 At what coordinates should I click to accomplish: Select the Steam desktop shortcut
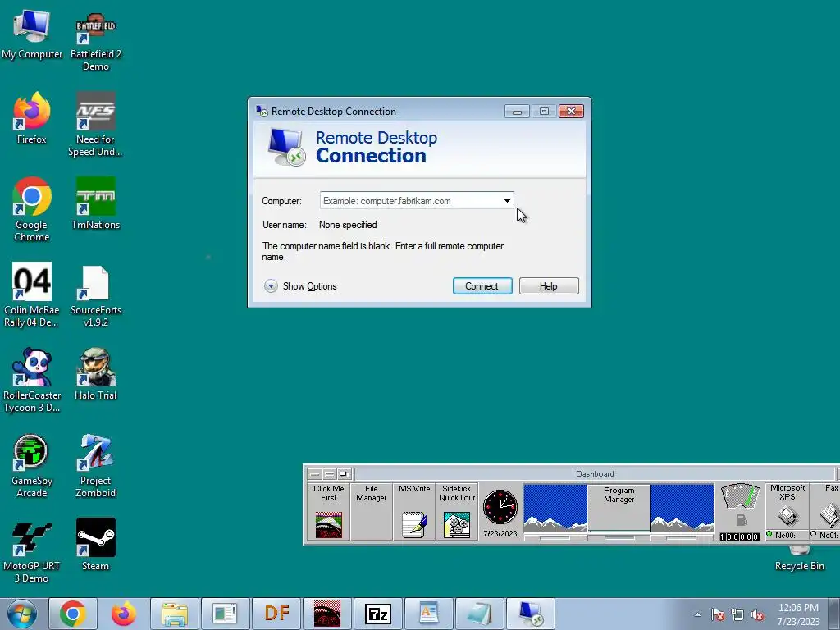[x=95, y=545]
